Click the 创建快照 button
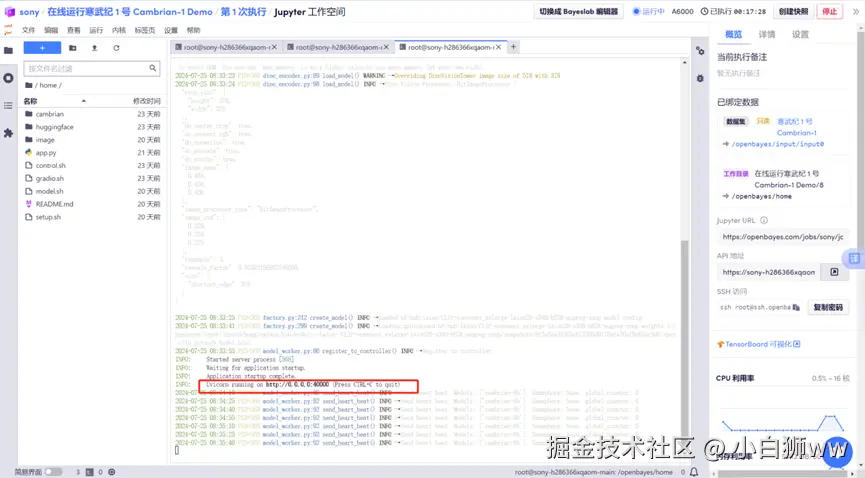 [x=793, y=12]
